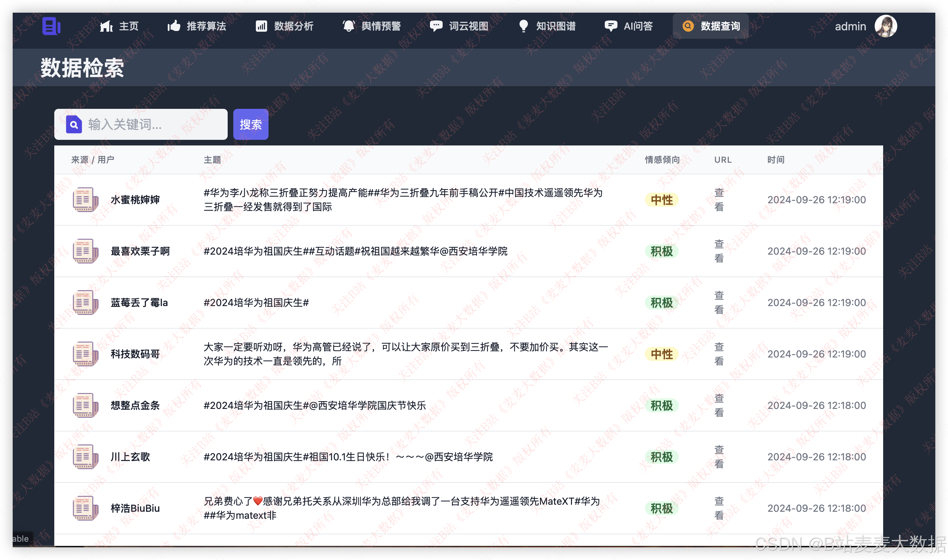Click the home icon beside 主页

106,26
